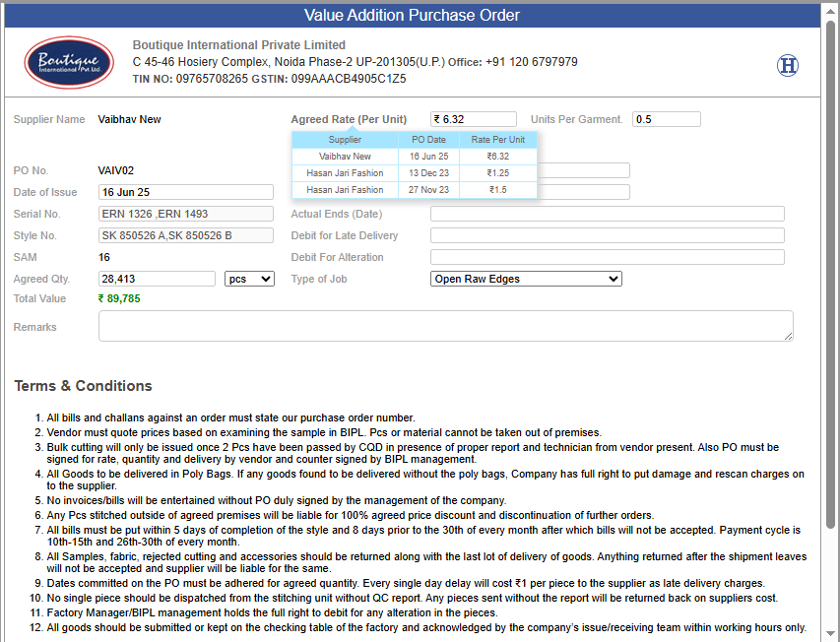Click the Debit For Alteration field
840x642 pixels.
[608, 257]
